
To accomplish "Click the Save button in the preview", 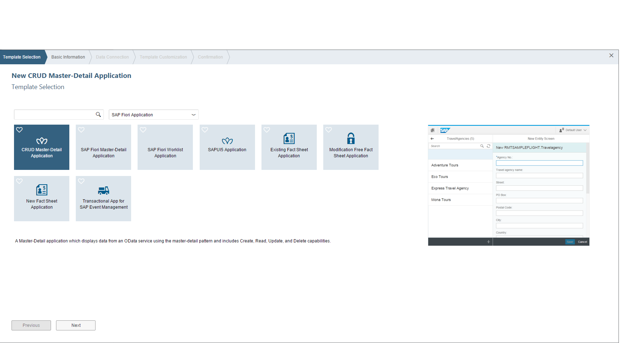I will pyautogui.click(x=570, y=242).
